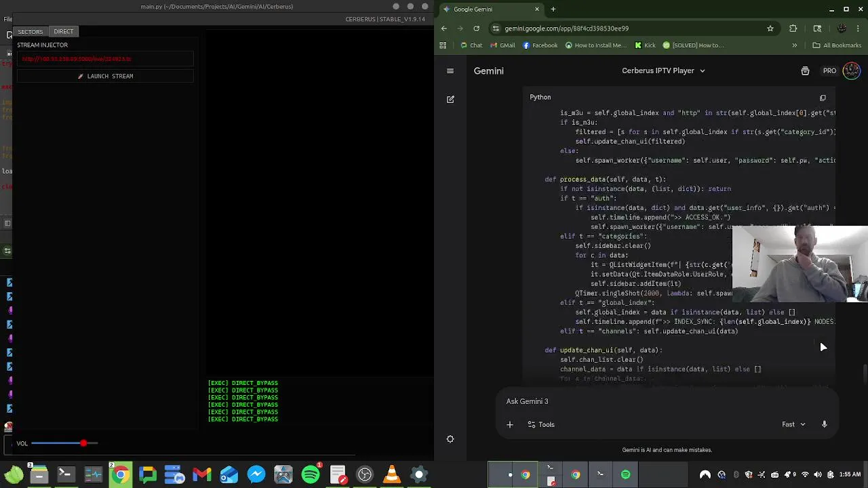The image size is (868, 488).
Task: Click the Python language label of the code block
Action: pyautogui.click(x=540, y=97)
